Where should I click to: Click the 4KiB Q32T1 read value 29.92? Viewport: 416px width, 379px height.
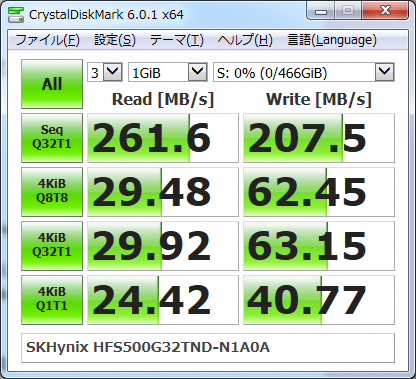click(163, 246)
